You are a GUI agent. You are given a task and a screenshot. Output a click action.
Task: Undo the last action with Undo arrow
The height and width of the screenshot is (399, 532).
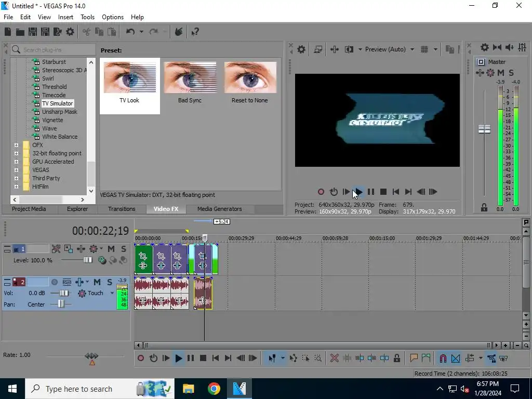(x=130, y=32)
